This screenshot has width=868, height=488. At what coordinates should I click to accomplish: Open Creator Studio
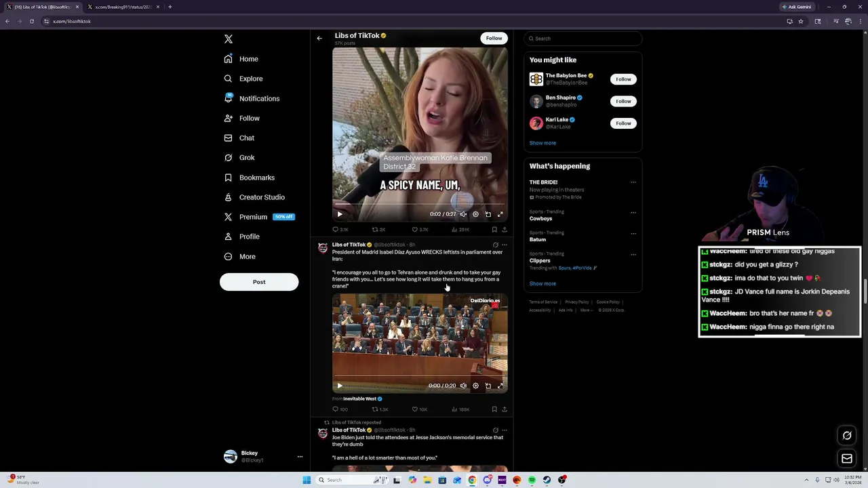[x=254, y=197]
